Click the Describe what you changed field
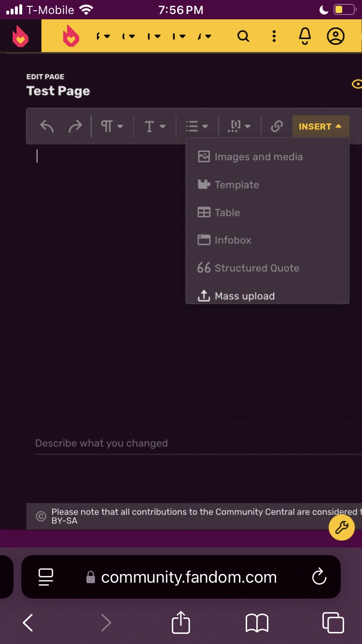This screenshot has height=644, width=362. 193,443
